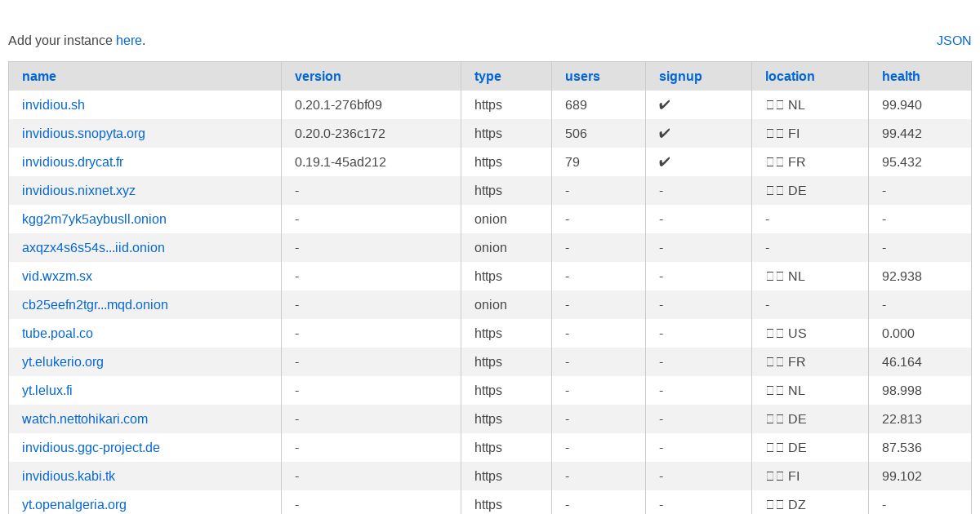Click the health value 99.442
Viewport: 980px width, 514px height.
pyautogui.click(x=902, y=133)
